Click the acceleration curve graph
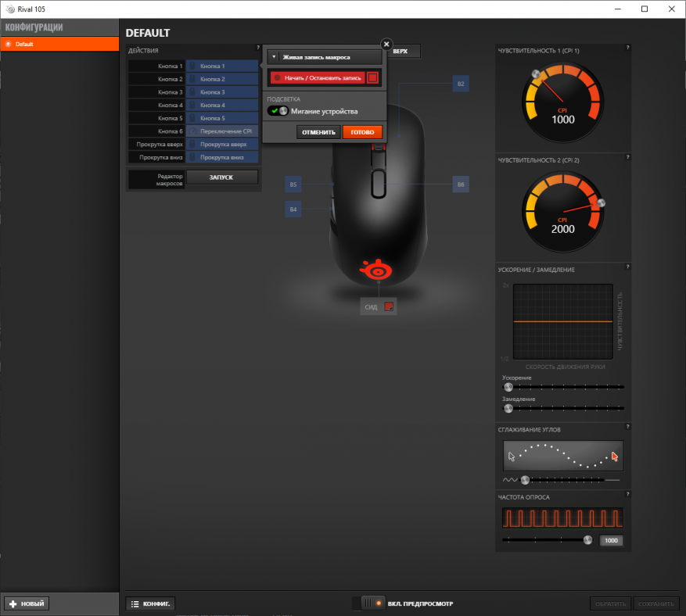686x616 pixels. [x=562, y=322]
